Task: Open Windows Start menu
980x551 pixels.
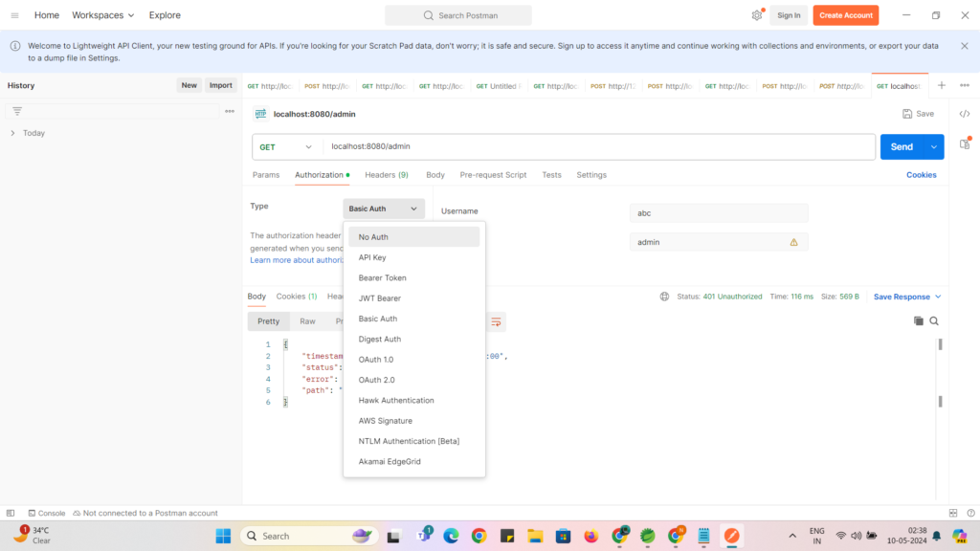Action: pos(223,536)
